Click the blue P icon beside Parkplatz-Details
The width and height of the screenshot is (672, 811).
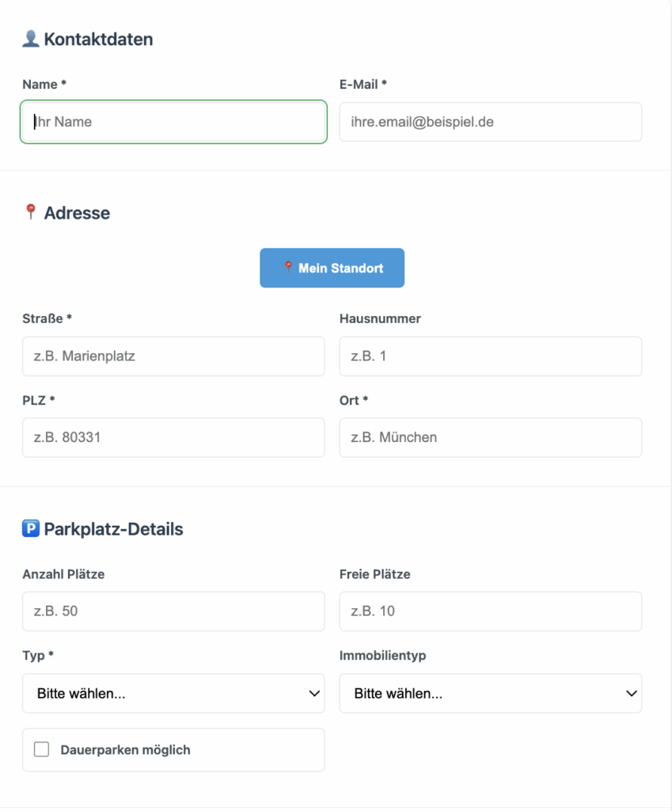[x=31, y=528]
